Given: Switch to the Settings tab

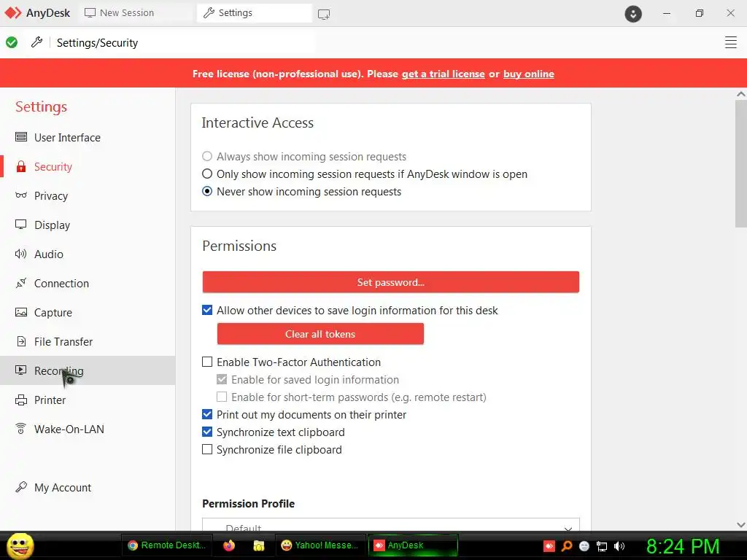Looking at the screenshot, I should click(x=254, y=13).
